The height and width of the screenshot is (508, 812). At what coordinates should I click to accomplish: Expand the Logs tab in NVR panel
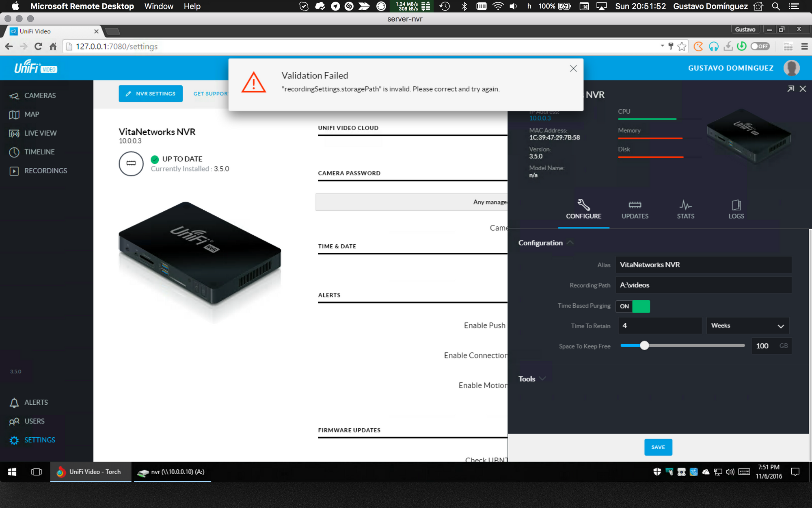pos(736,208)
